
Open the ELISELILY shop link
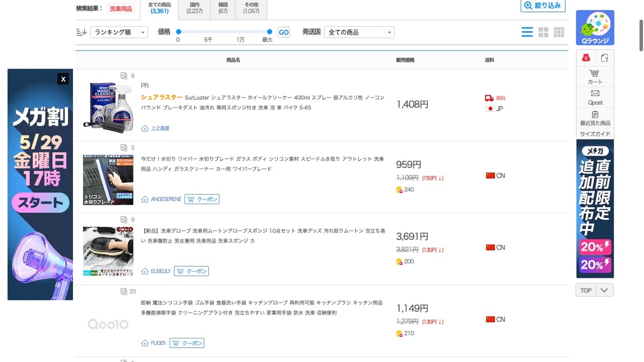(160, 271)
